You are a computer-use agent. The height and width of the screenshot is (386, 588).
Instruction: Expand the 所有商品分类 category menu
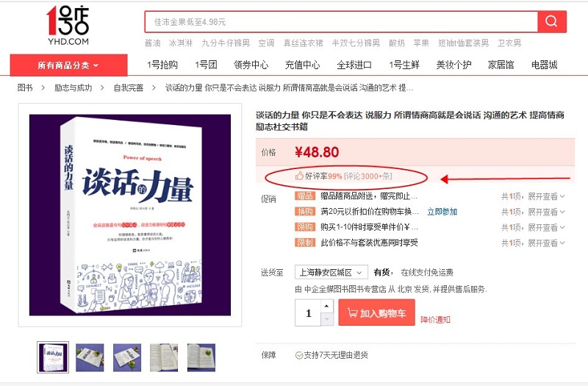click(x=68, y=65)
